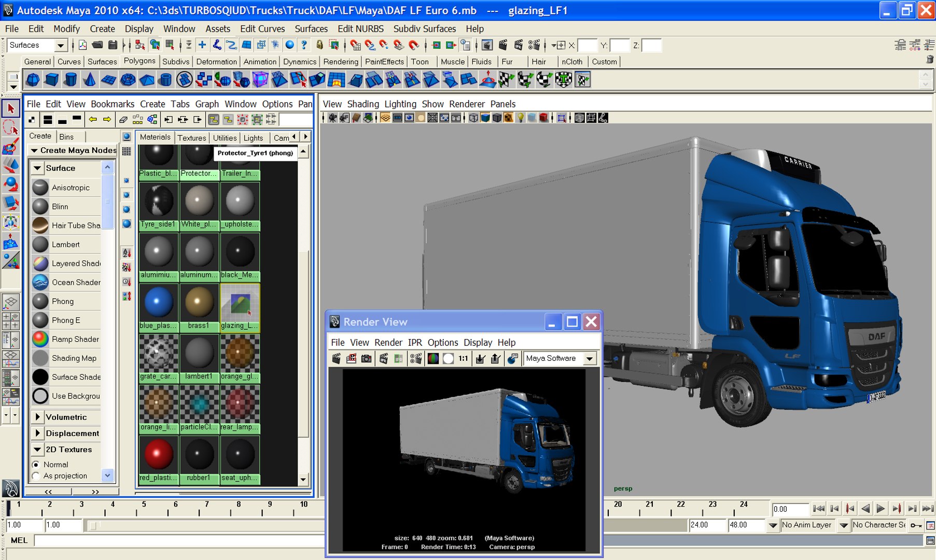Render region icon in Render View

coord(351,358)
